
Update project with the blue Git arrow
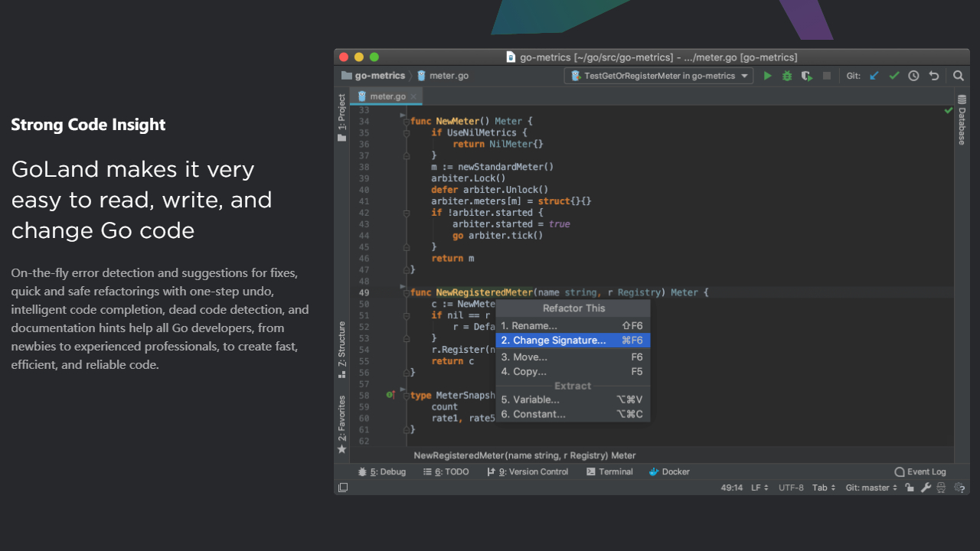[x=874, y=76]
